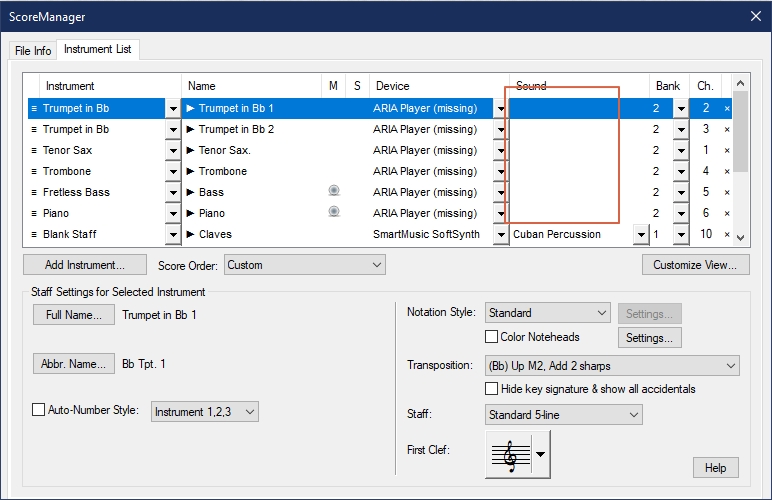The height and width of the screenshot is (500, 772).
Task: Click the drag handle of Fretless Bass
Action: 34,192
